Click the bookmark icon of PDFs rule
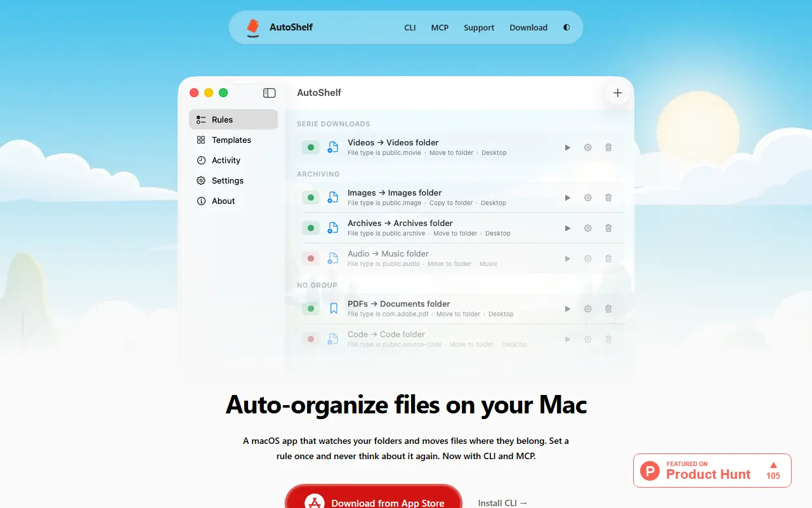 pos(334,309)
